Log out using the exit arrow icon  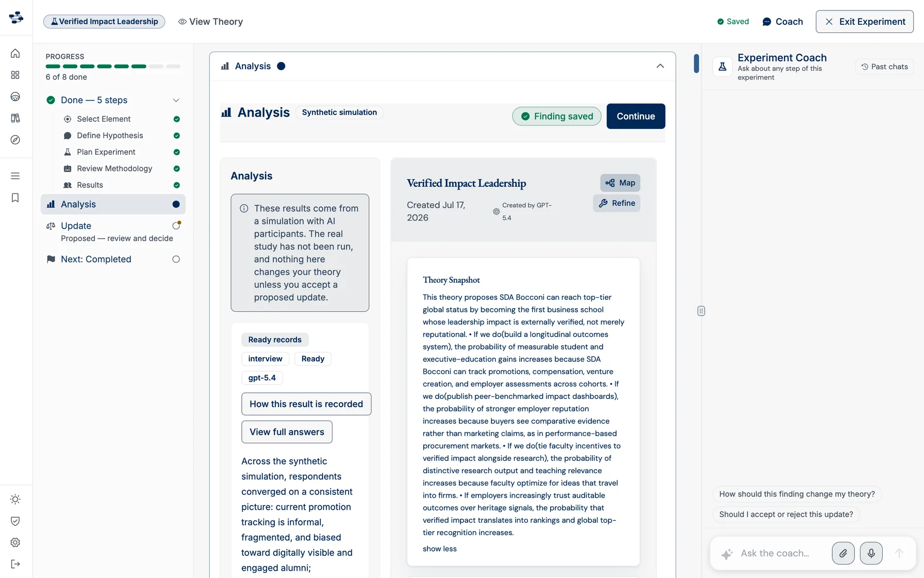tap(15, 564)
